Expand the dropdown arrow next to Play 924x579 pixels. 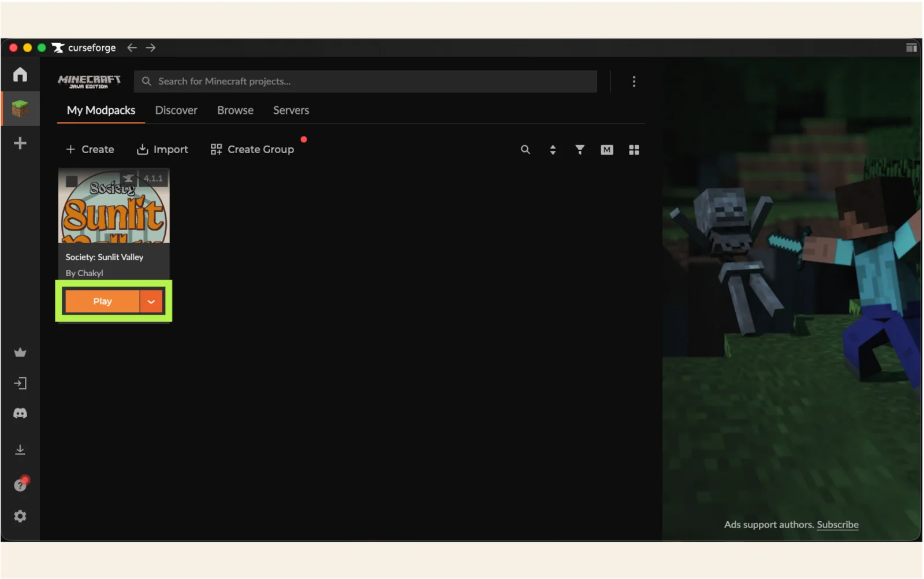click(151, 301)
